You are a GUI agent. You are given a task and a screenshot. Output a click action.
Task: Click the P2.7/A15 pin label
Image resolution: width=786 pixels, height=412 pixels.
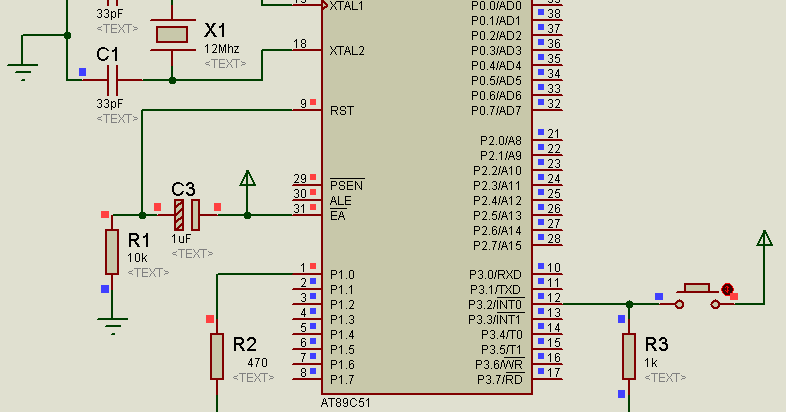[x=497, y=246]
